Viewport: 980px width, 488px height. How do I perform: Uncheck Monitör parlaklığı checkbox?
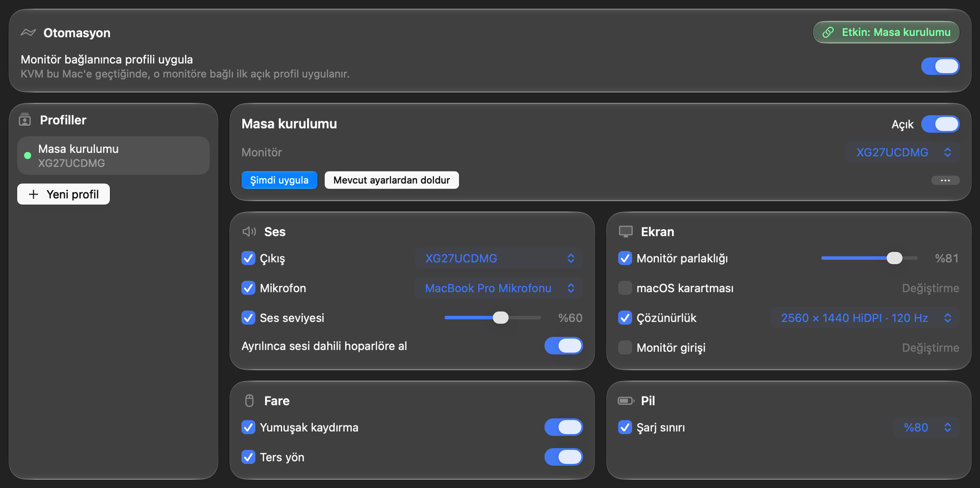(x=625, y=258)
